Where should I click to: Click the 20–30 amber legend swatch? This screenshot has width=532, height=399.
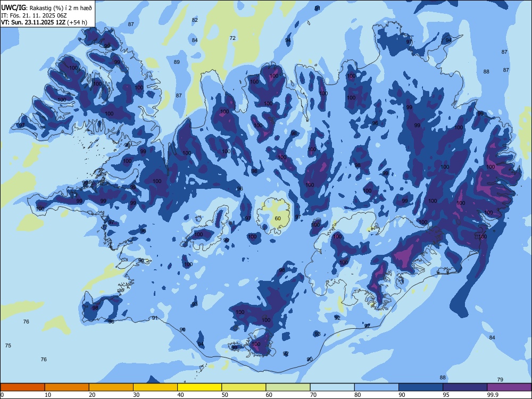tap(111, 387)
